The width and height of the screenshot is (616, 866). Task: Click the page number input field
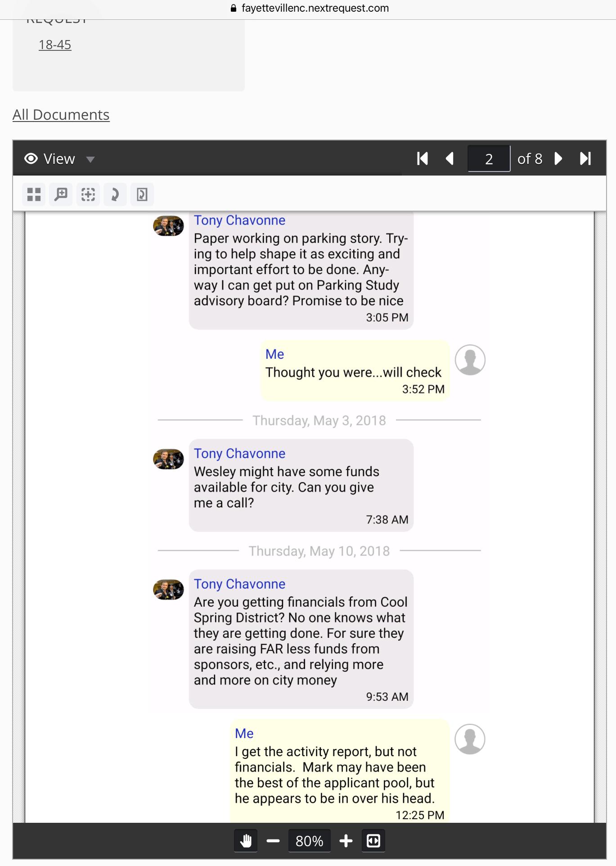click(x=489, y=158)
